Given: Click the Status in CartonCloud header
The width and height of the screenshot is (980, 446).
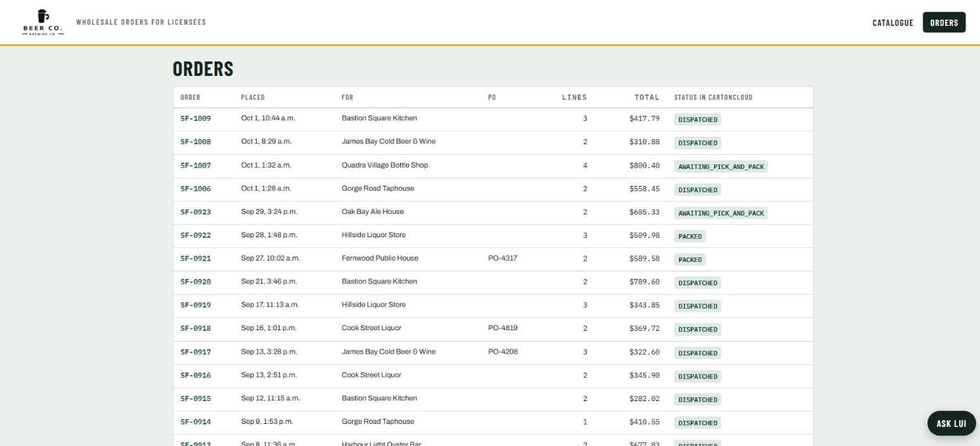Looking at the screenshot, I should pyautogui.click(x=713, y=97).
